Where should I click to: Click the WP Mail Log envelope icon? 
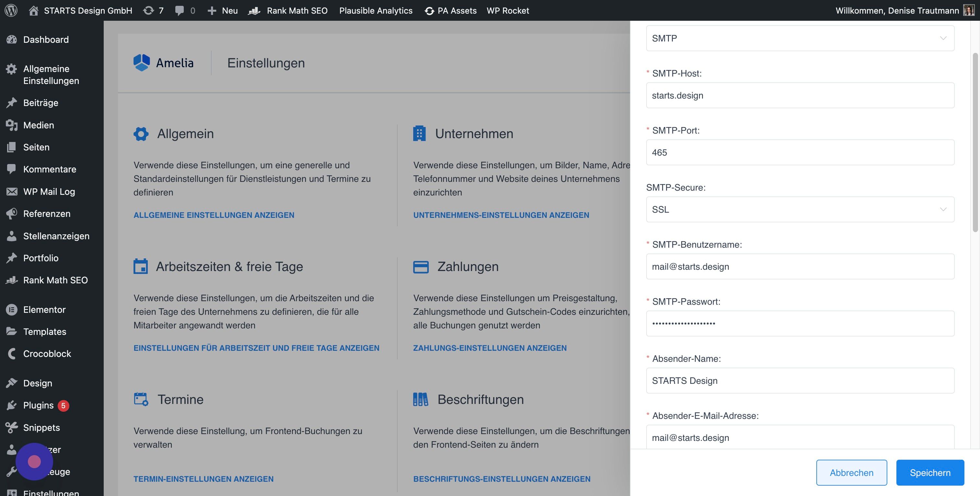(x=12, y=192)
